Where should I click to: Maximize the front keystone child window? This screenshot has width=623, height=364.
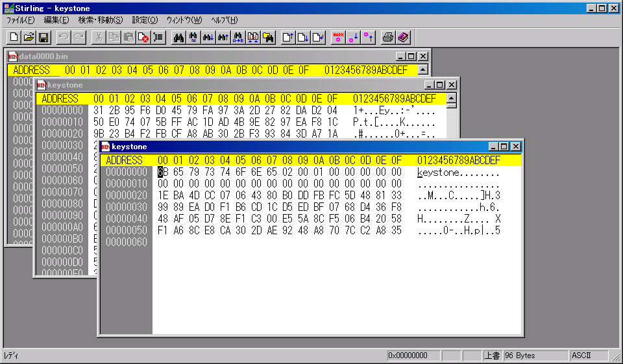(504, 146)
